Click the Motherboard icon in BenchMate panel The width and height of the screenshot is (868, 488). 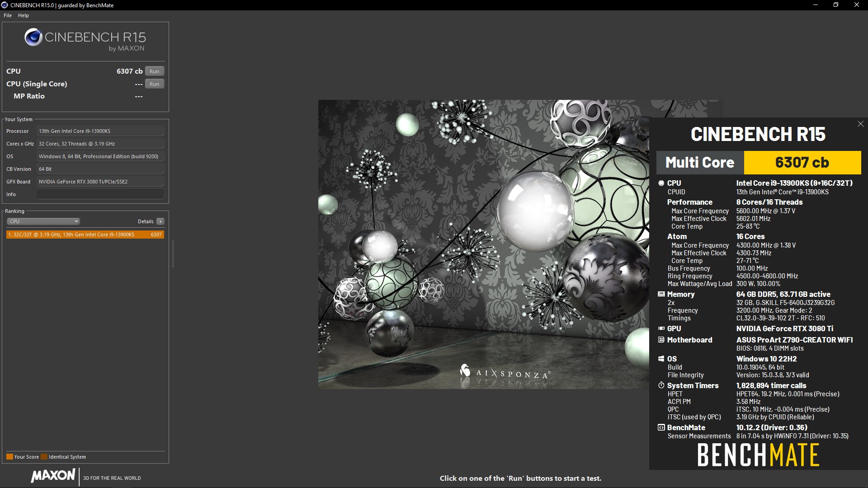661,340
